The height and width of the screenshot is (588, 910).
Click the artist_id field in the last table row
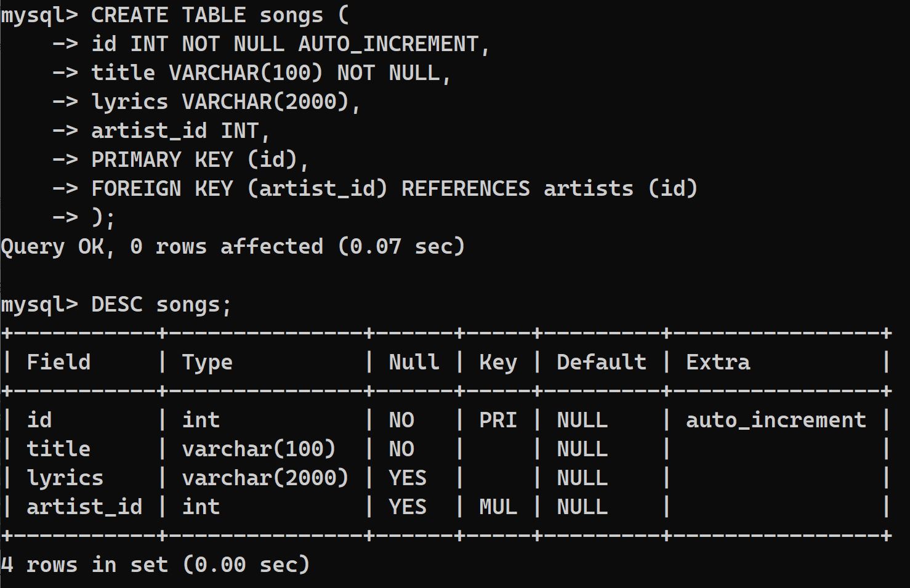tap(84, 507)
